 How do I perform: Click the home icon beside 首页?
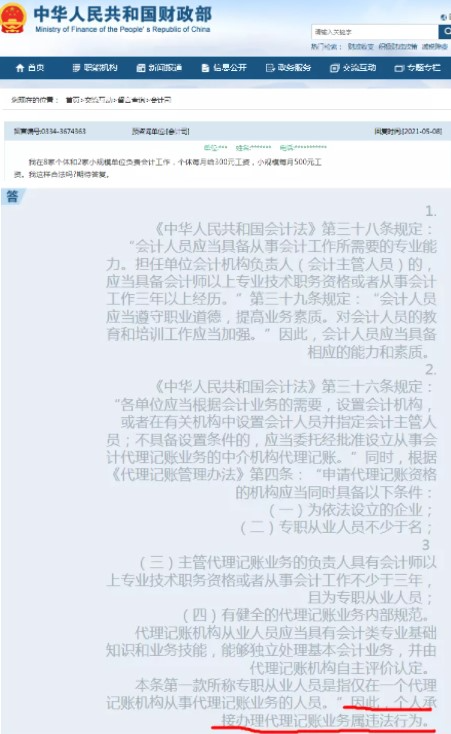[x=20, y=68]
